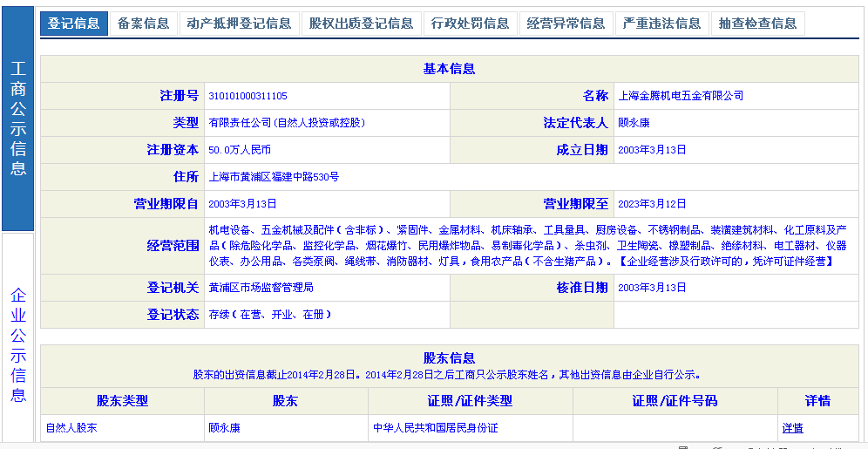Click the address 上海市黄浦区福建中路530号
The width and height of the screenshot is (868, 449).
tap(274, 177)
